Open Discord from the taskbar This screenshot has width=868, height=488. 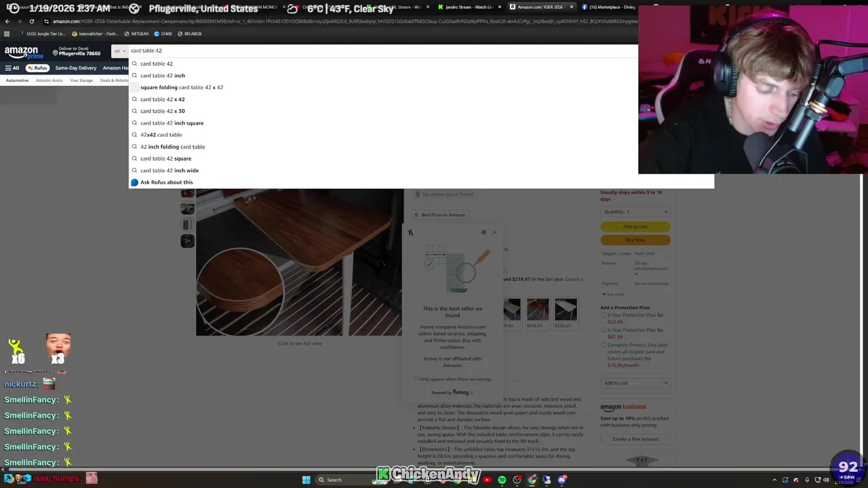562,480
